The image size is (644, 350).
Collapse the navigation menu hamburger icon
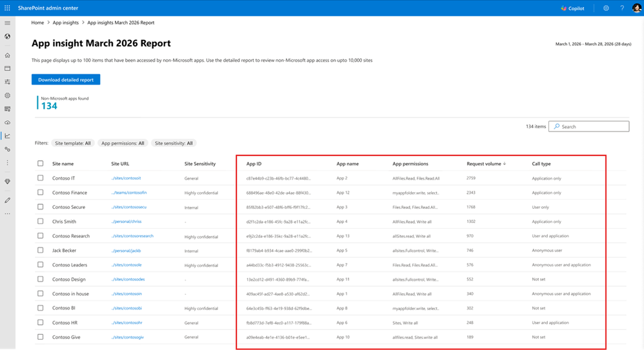coord(7,23)
